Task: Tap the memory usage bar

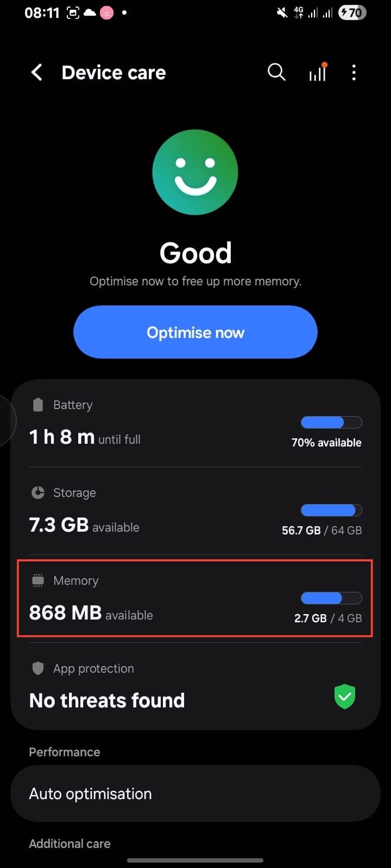Action: point(331,598)
